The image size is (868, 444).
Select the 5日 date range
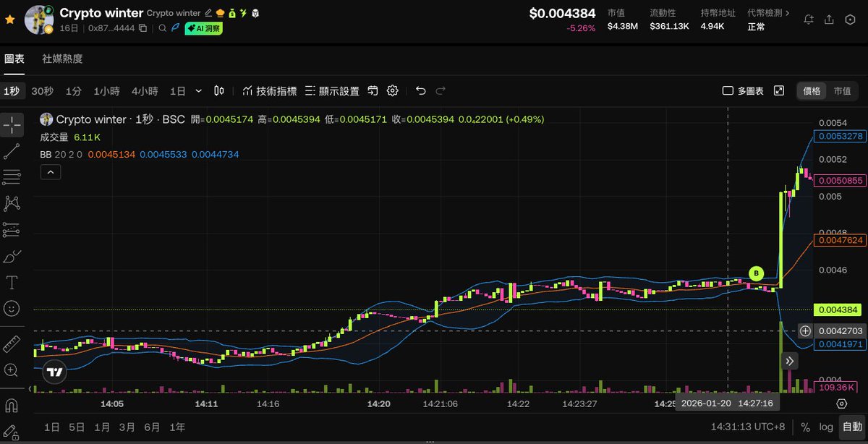click(x=77, y=427)
